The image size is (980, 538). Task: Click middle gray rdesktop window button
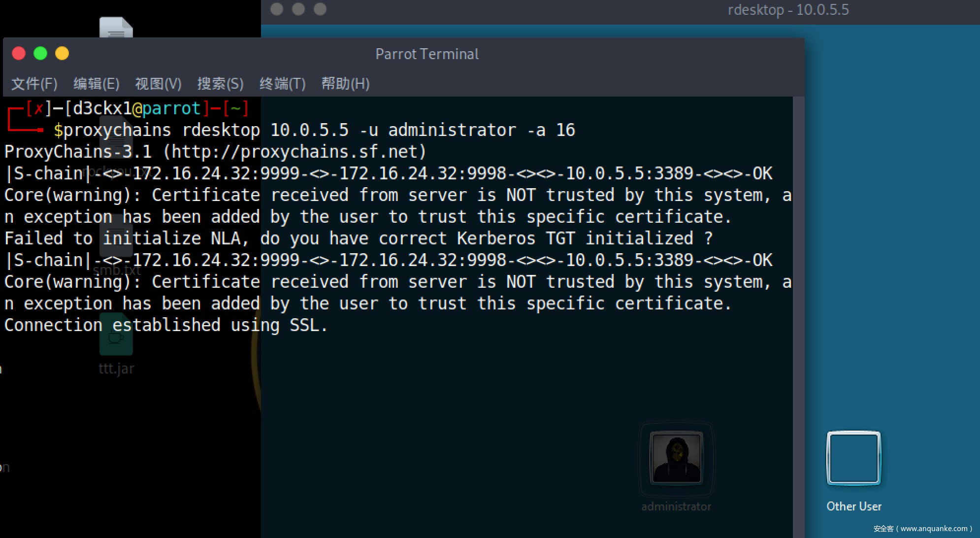tap(298, 9)
